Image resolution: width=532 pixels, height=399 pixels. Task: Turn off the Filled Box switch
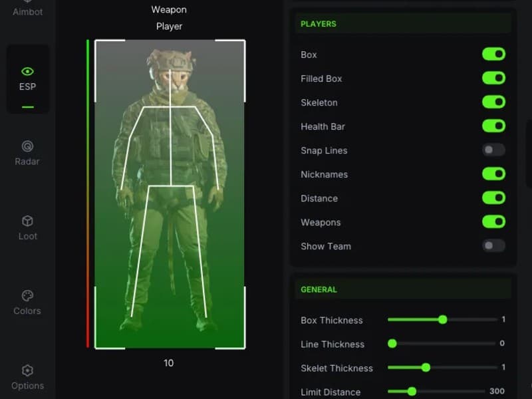(493, 78)
